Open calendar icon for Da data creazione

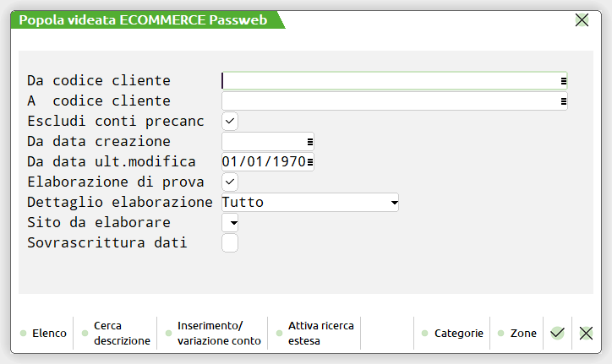pos(310,142)
